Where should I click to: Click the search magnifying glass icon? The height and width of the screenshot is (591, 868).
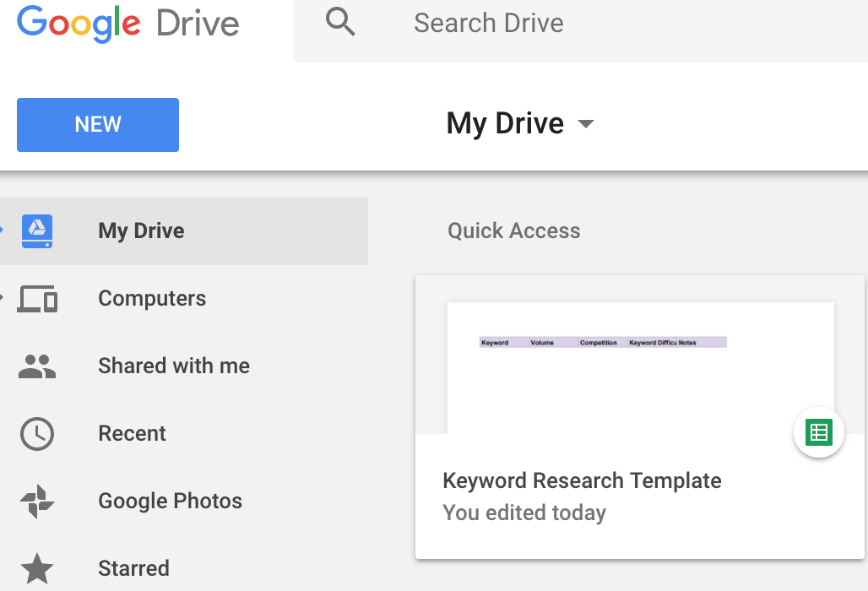click(x=341, y=22)
